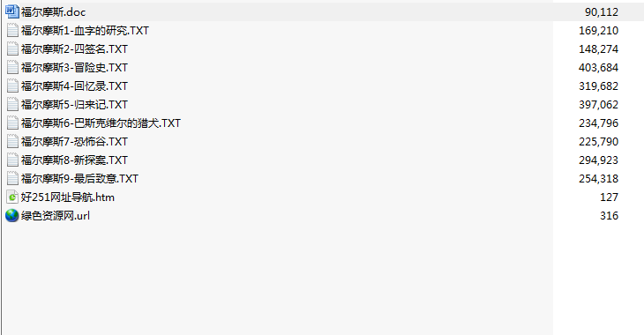Select the file icon of 福尔摩斯3-冒险史.TXT
The height and width of the screenshot is (335, 644).
(x=12, y=67)
